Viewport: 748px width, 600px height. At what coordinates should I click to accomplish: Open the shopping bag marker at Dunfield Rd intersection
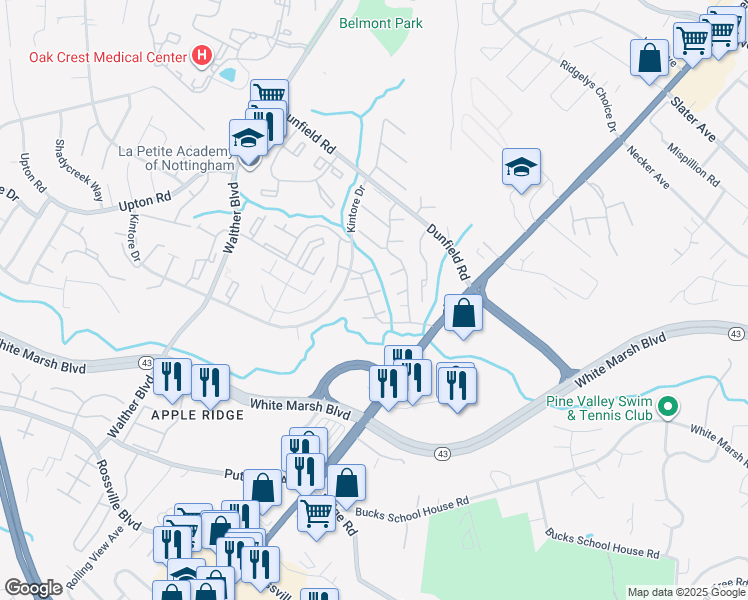[463, 313]
